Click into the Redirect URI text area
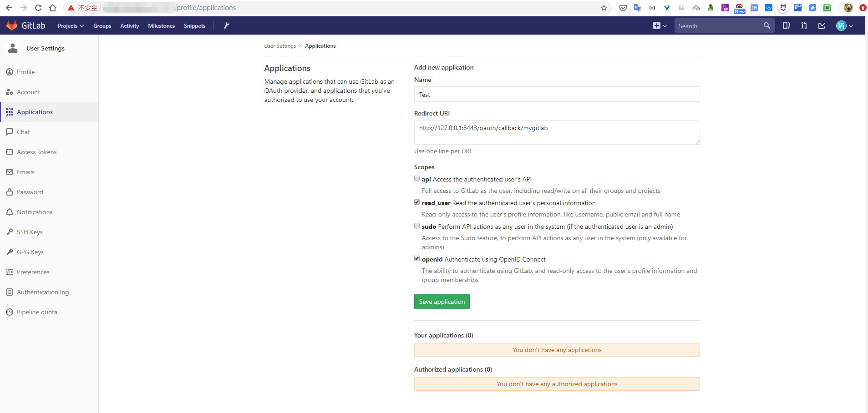This screenshot has height=413, width=868. pyautogui.click(x=556, y=132)
